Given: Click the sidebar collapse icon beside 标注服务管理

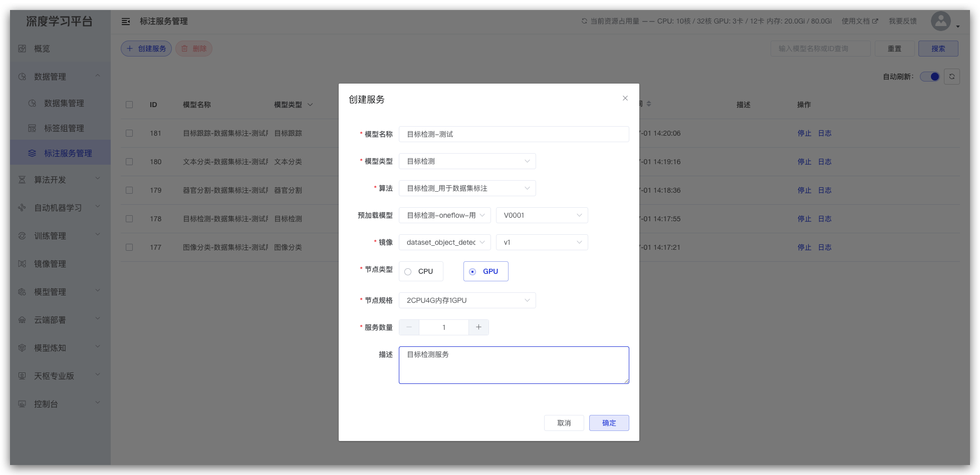Looking at the screenshot, I should [x=126, y=22].
